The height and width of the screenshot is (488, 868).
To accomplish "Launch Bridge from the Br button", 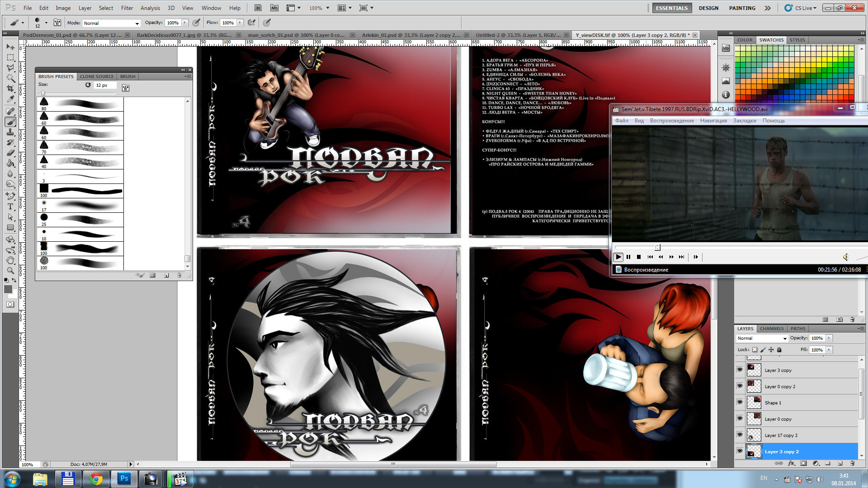I will pyautogui.click(x=258, y=8).
